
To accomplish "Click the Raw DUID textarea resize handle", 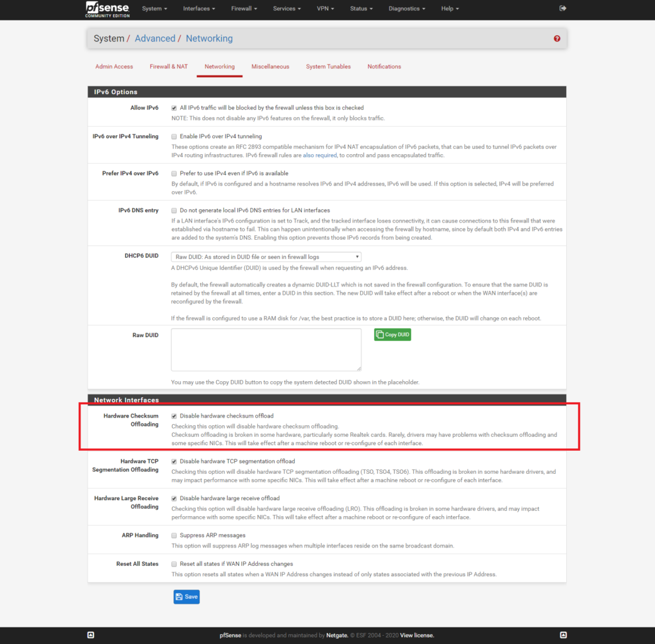I will [358, 368].
